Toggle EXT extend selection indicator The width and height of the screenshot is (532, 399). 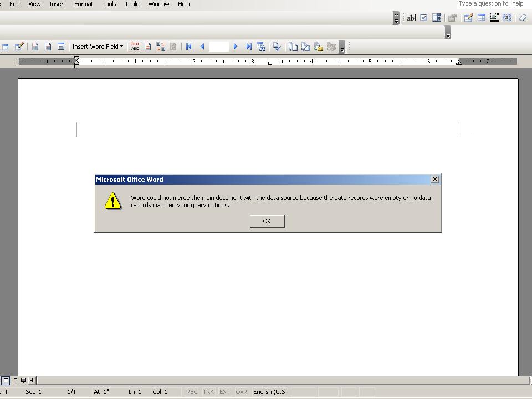[x=224, y=392]
